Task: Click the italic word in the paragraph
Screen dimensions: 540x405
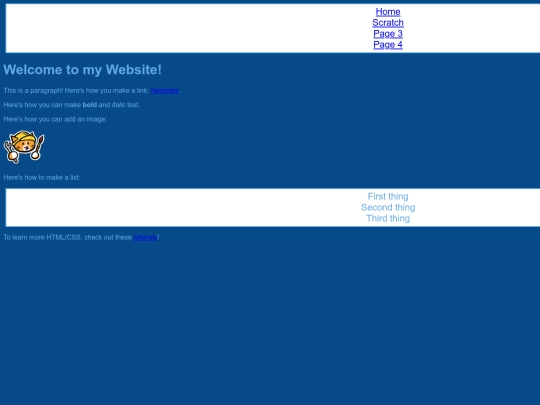Action: [119, 105]
